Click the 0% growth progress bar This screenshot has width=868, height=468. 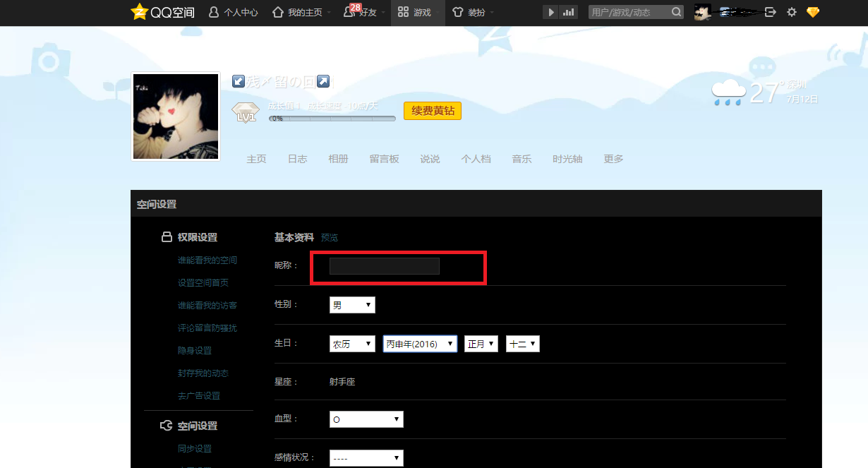[332, 119]
